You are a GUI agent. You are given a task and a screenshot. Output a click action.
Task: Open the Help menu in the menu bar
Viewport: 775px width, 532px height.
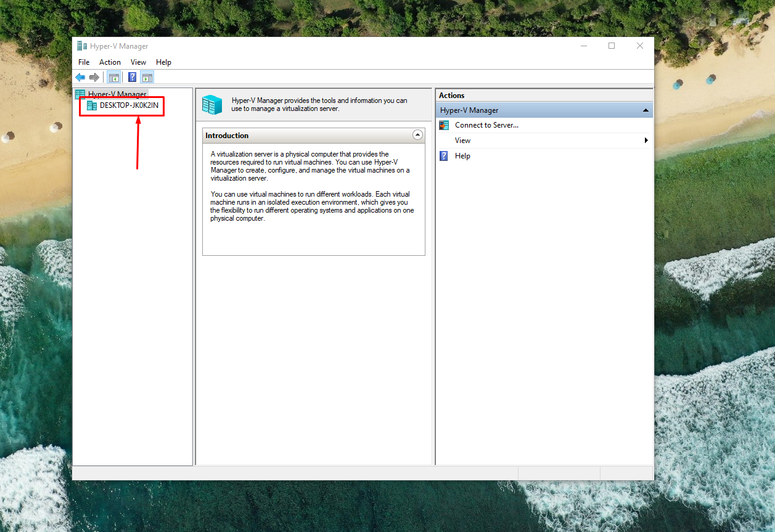(163, 62)
